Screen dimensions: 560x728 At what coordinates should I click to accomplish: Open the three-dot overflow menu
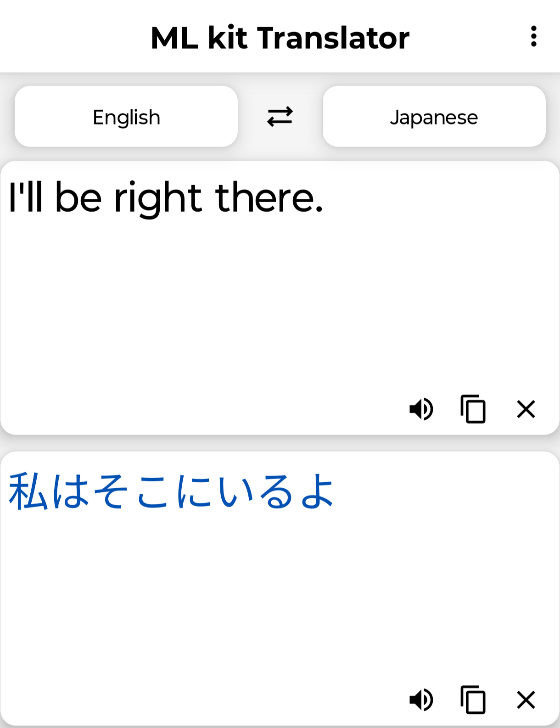click(x=533, y=36)
